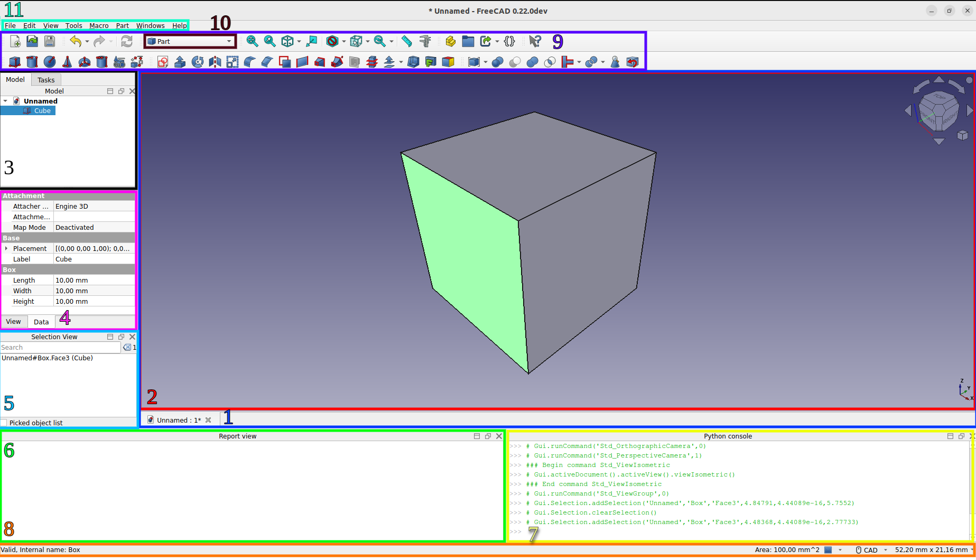Clear the Selection View search field

click(127, 347)
